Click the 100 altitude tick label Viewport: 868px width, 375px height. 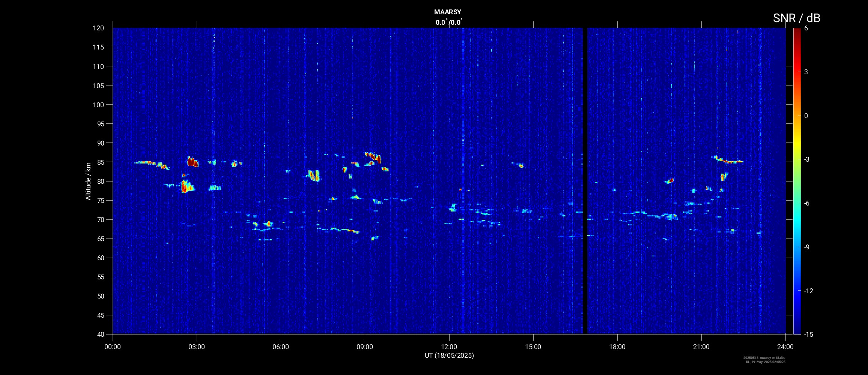click(98, 105)
